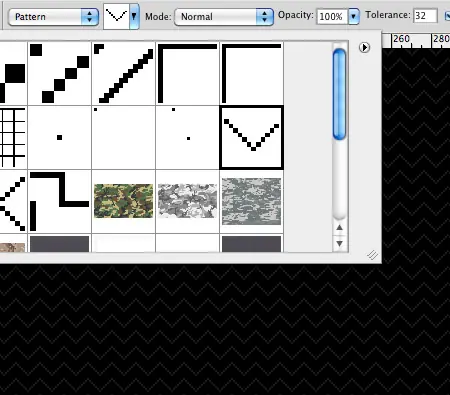This screenshot has width=450, height=395.
Task: Click the Opacity 100% input field
Action: [331, 16]
